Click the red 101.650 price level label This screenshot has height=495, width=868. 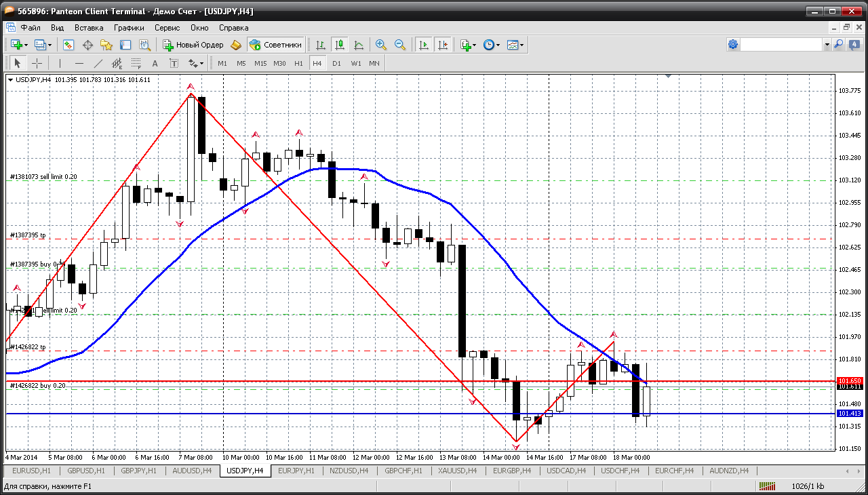(x=850, y=381)
